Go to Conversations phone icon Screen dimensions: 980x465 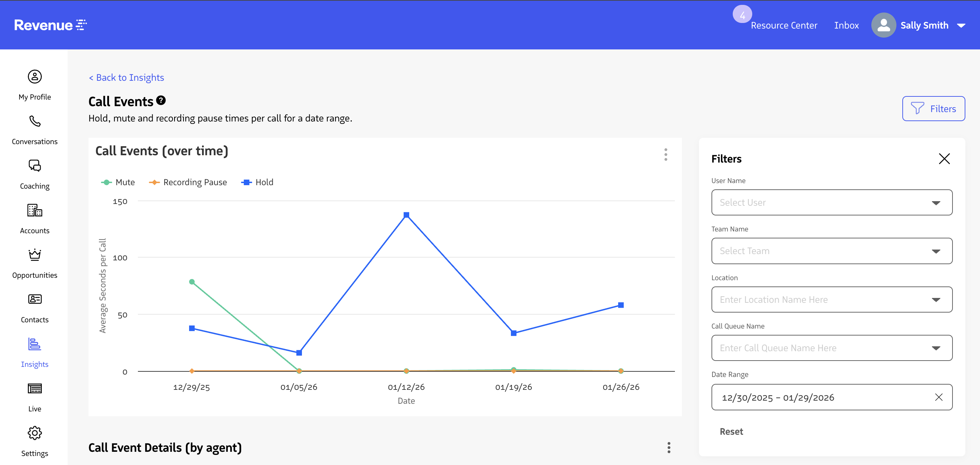point(34,122)
